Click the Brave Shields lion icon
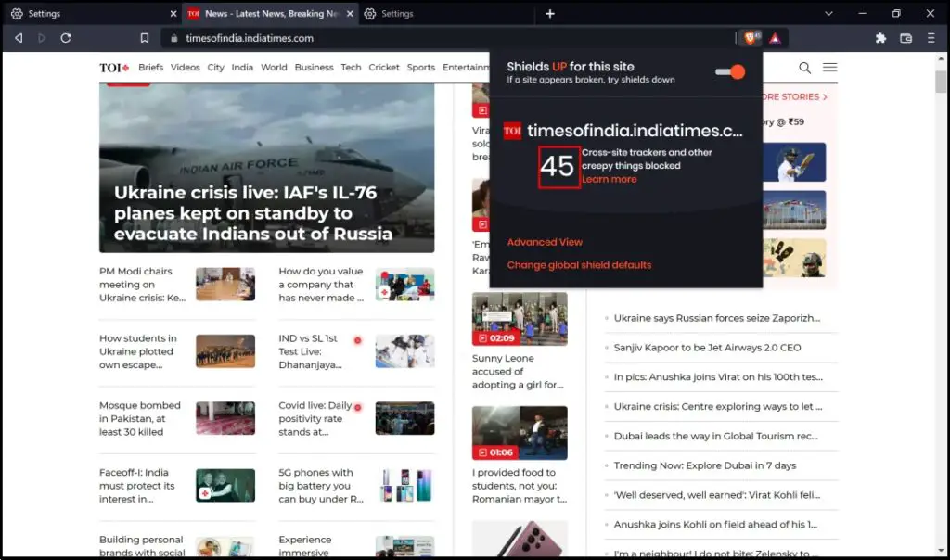The width and height of the screenshot is (950, 560). point(751,38)
